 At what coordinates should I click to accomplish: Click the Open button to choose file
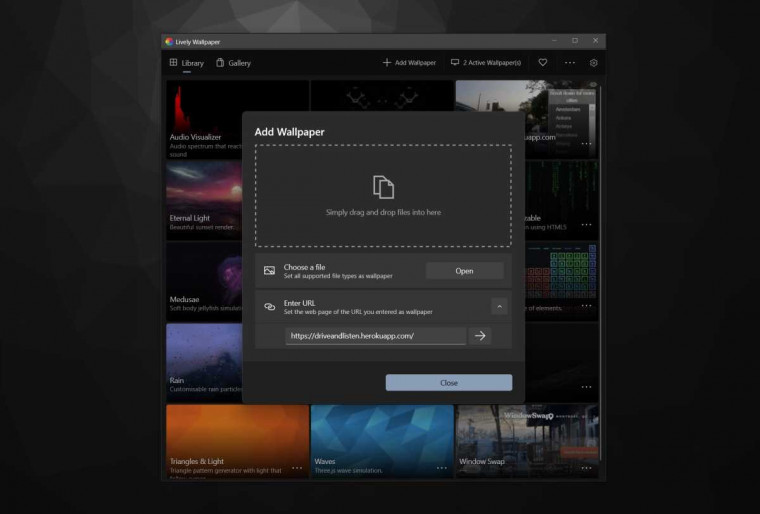(x=464, y=271)
